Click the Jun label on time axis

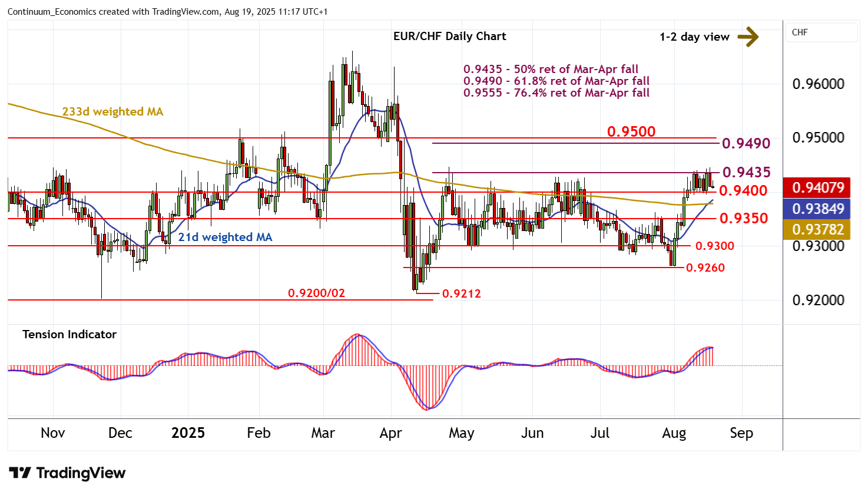point(532,433)
